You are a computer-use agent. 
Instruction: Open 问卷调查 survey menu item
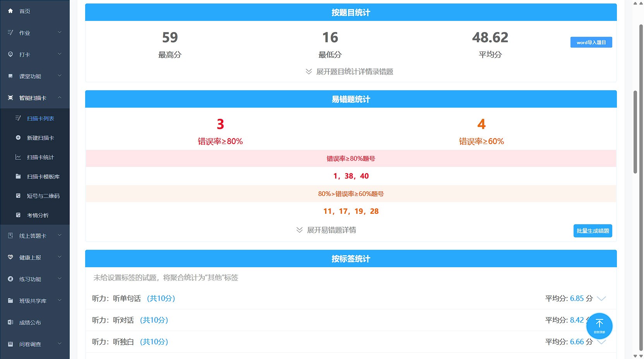[x=31, y=344]
